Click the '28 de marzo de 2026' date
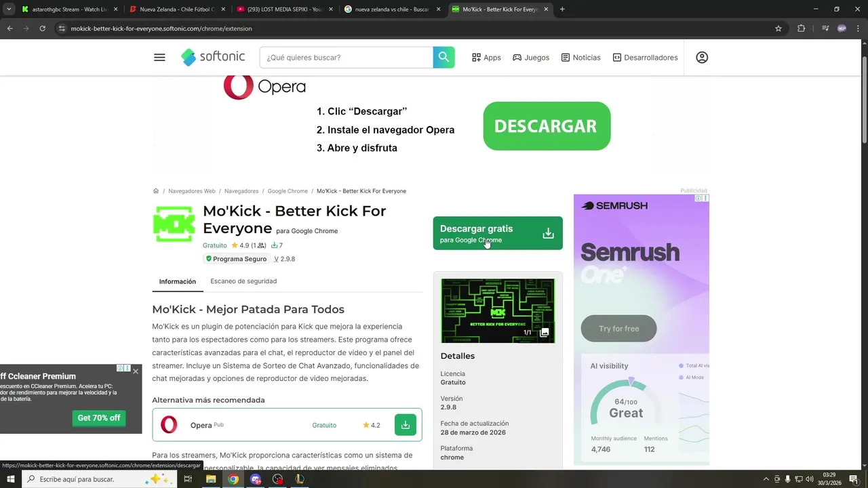 [x=473, y=432]
